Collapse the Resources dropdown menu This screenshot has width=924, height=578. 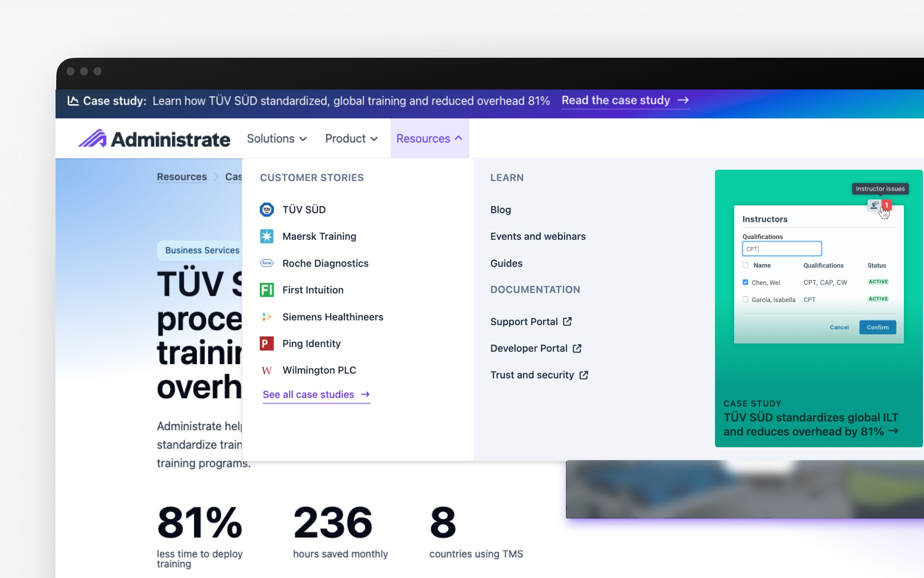tap(430, 139)
